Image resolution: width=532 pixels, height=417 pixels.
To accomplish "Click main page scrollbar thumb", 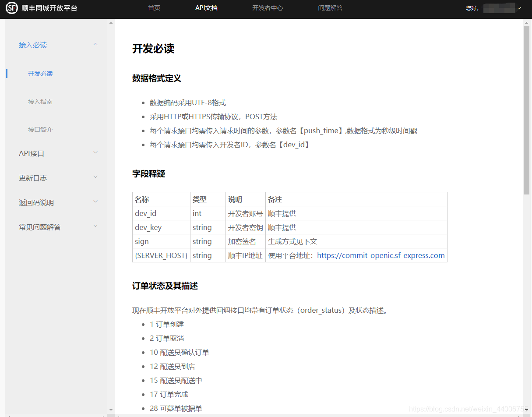I will point(527,110).
